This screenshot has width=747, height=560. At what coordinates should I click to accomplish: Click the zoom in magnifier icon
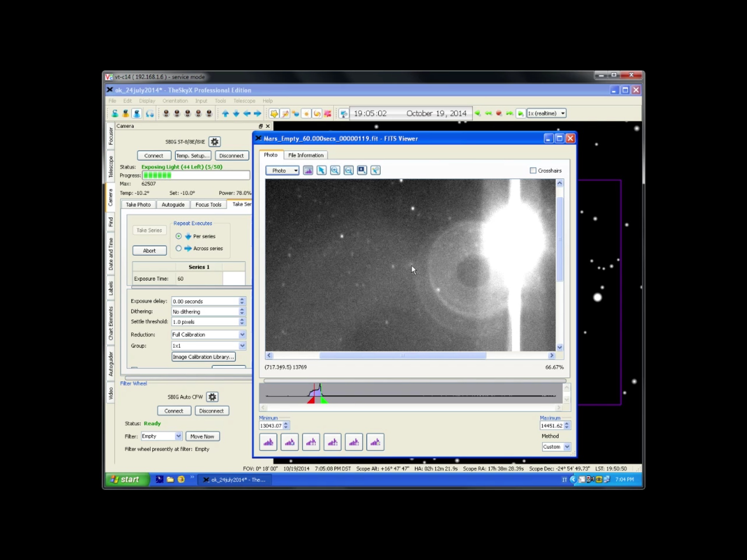pos(335,170)
